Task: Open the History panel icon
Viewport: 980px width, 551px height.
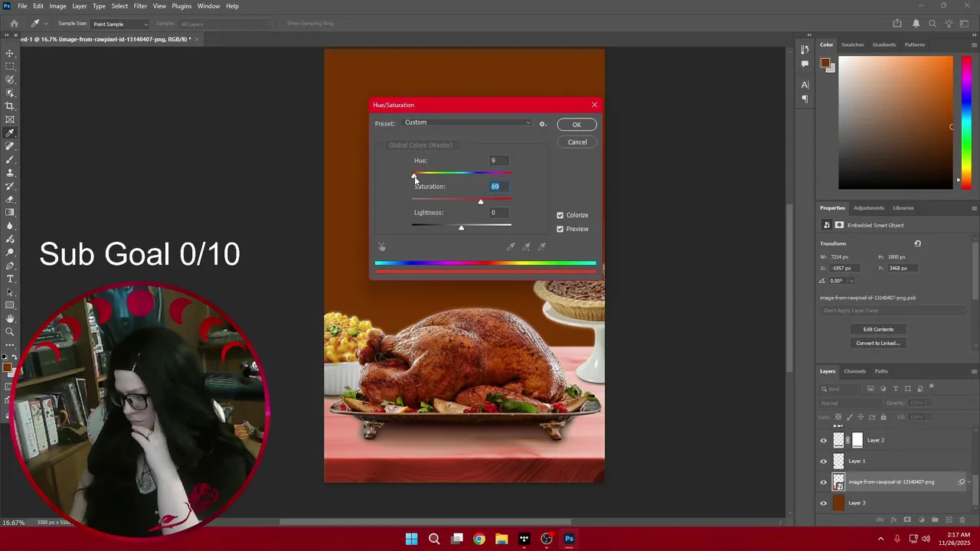Action: click(805, 50)
